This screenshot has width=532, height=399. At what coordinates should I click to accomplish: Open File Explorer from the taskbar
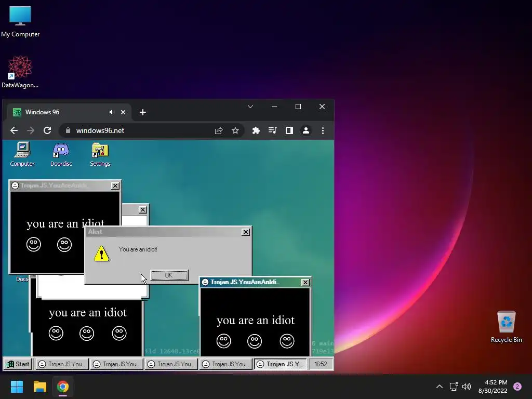39,387
